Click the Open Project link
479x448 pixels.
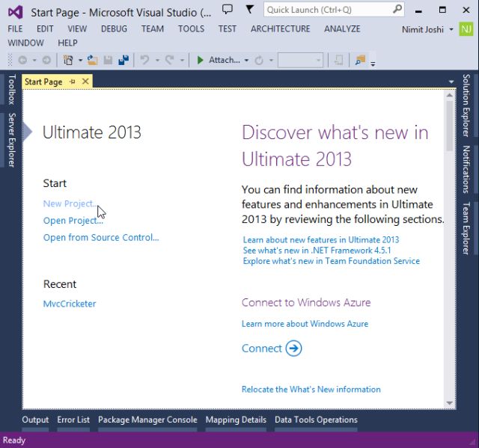[x=73, y=221]
